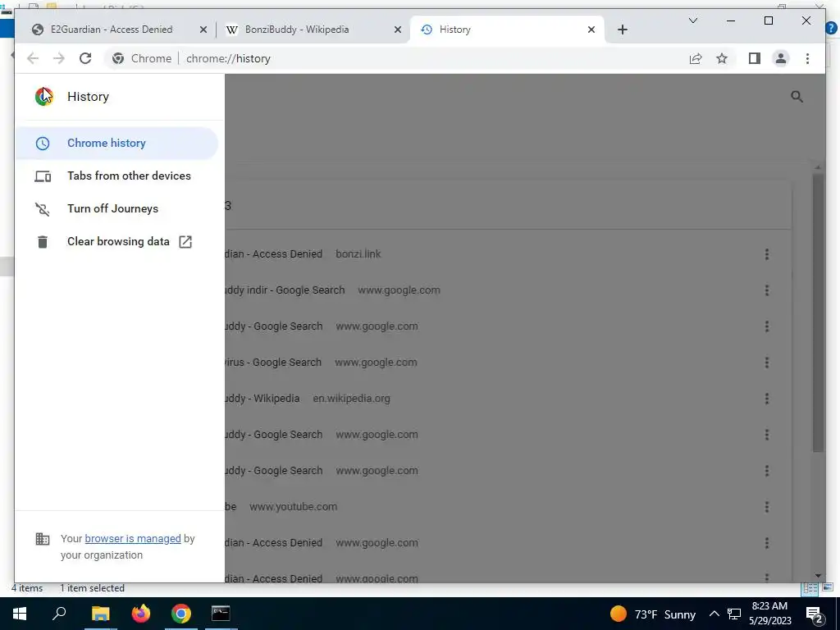The image size is (840, 630).
Task: Click the external link icon after Clear browsing data
Action: point(185,242)
